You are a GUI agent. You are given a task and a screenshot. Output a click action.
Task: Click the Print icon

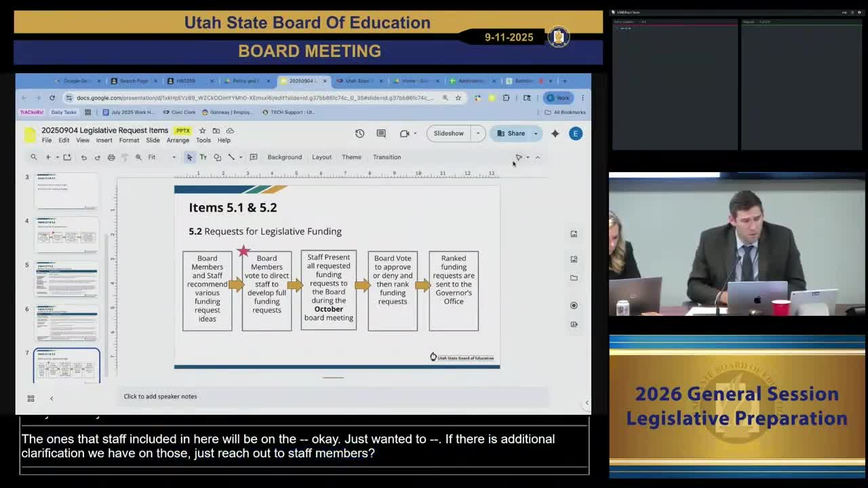click(x=111, y=157)
